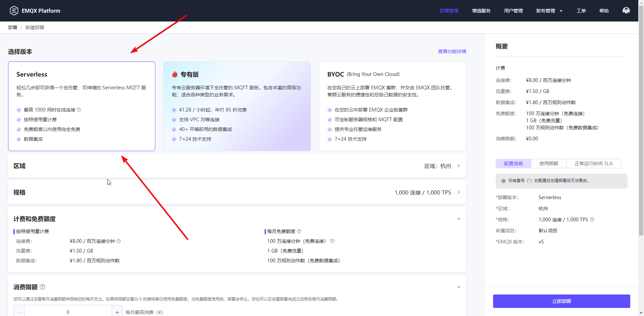Viewport: 644px width, 316px height.
Task: Click the plus stepper for spending limit
Action: pos(117,312)
